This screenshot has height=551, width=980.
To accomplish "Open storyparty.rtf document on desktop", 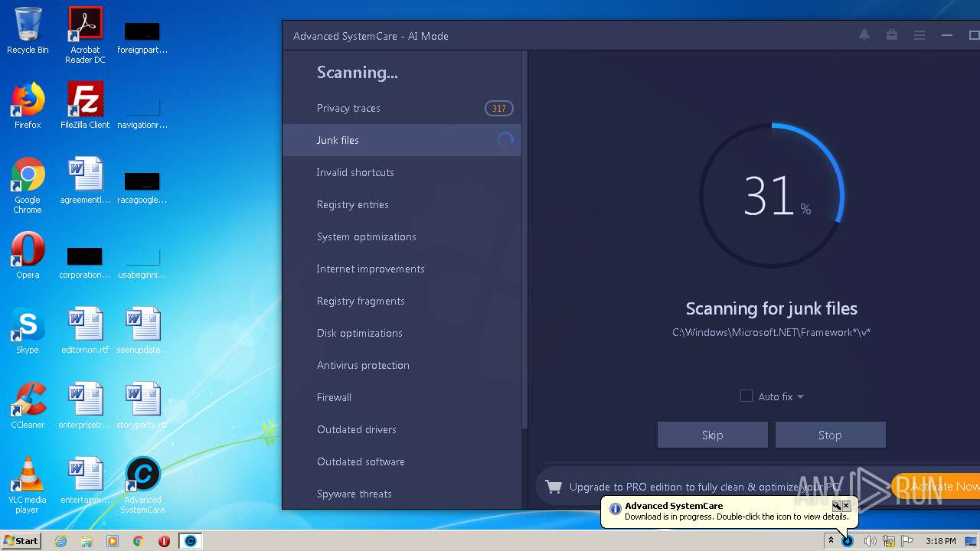I will click(142, 406).
